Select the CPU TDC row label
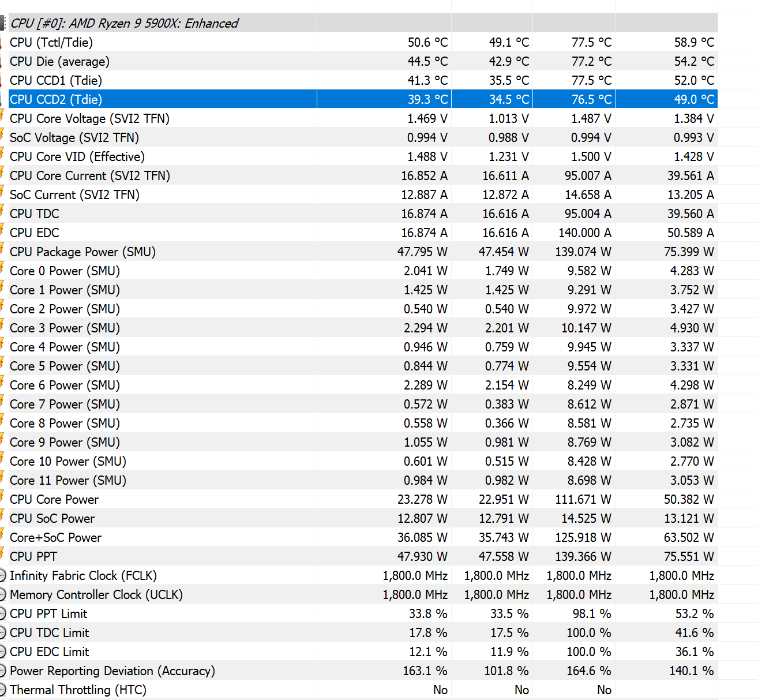758x700 pixels. [x=35, y=214]
